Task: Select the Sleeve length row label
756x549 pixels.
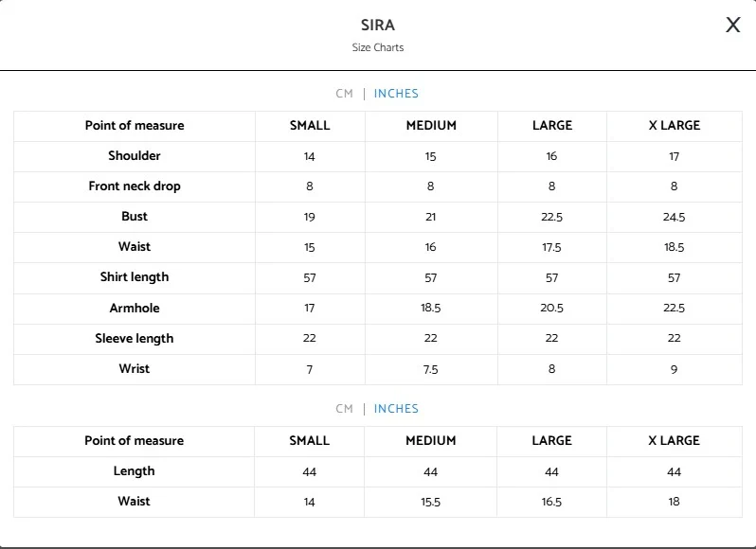Action: [135, 338]
